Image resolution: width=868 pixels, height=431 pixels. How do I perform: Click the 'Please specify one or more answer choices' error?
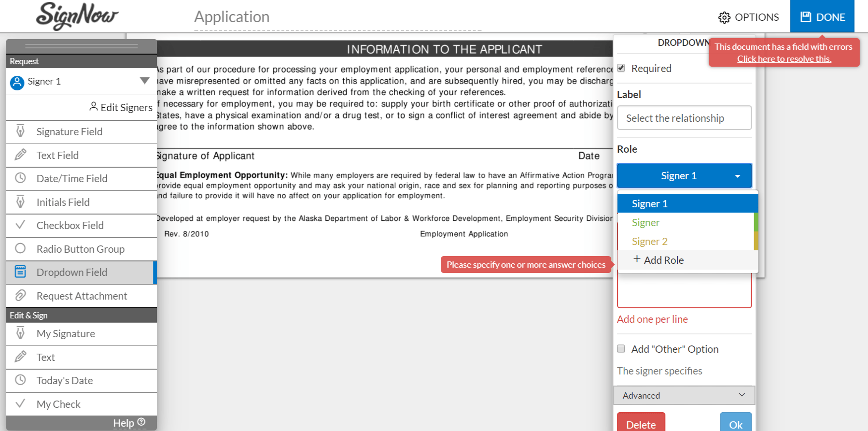(x=526, y=265)
